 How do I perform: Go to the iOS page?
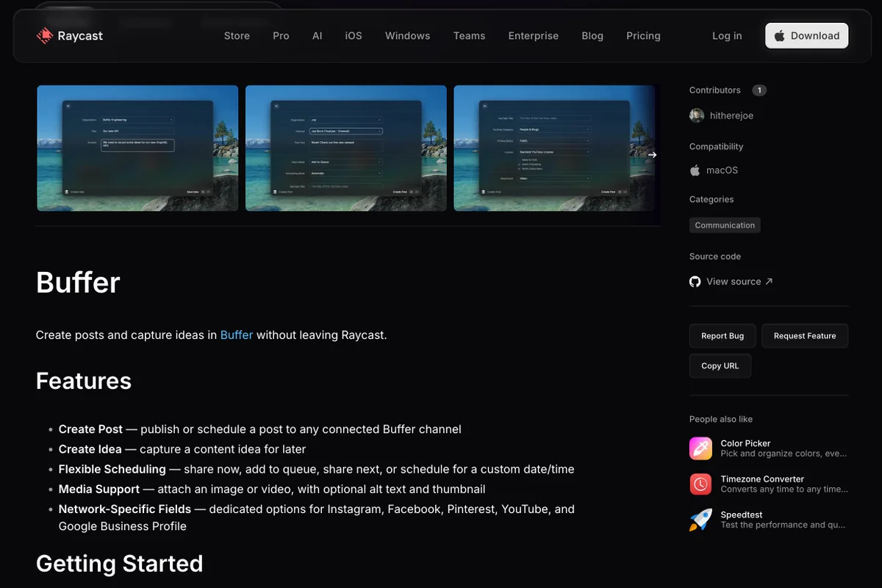click(354, 35)
